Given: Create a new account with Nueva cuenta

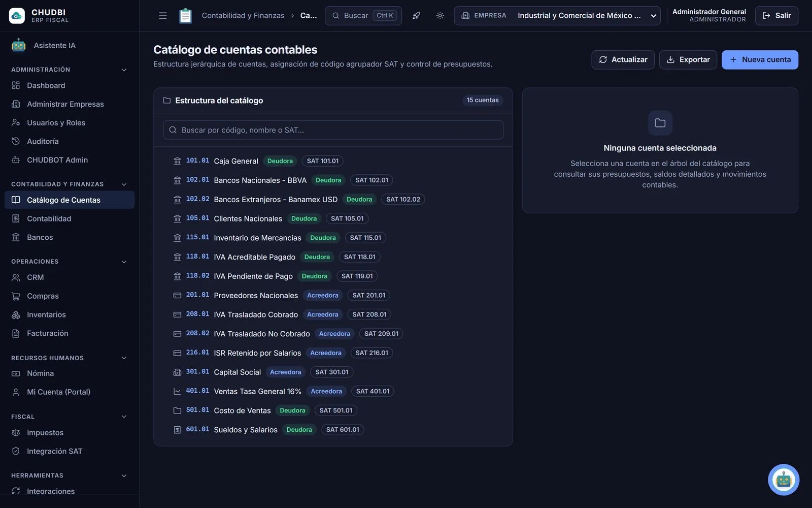Looking at the screenshot, I should [x=760, y=59].
